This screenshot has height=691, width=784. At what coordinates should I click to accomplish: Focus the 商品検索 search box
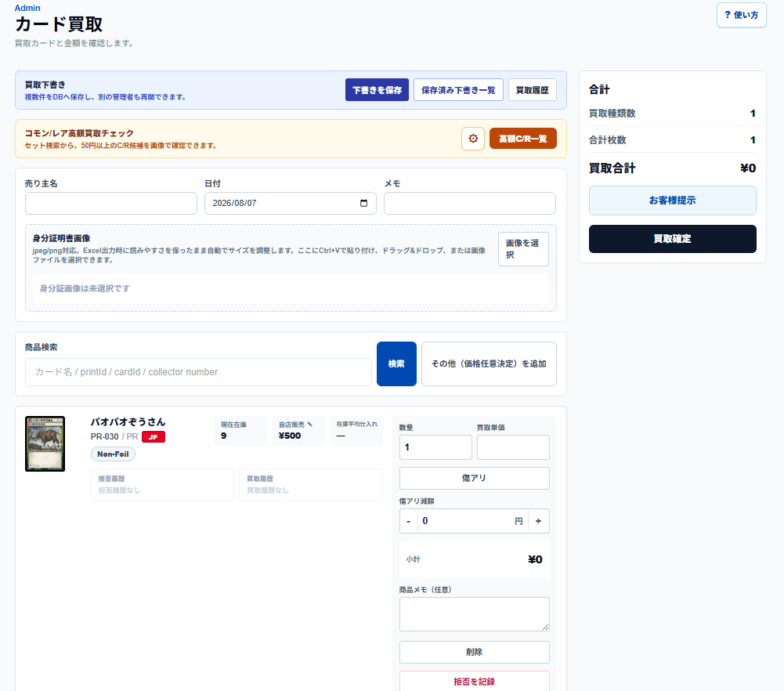pyautogui.click(x=198, y=372)
